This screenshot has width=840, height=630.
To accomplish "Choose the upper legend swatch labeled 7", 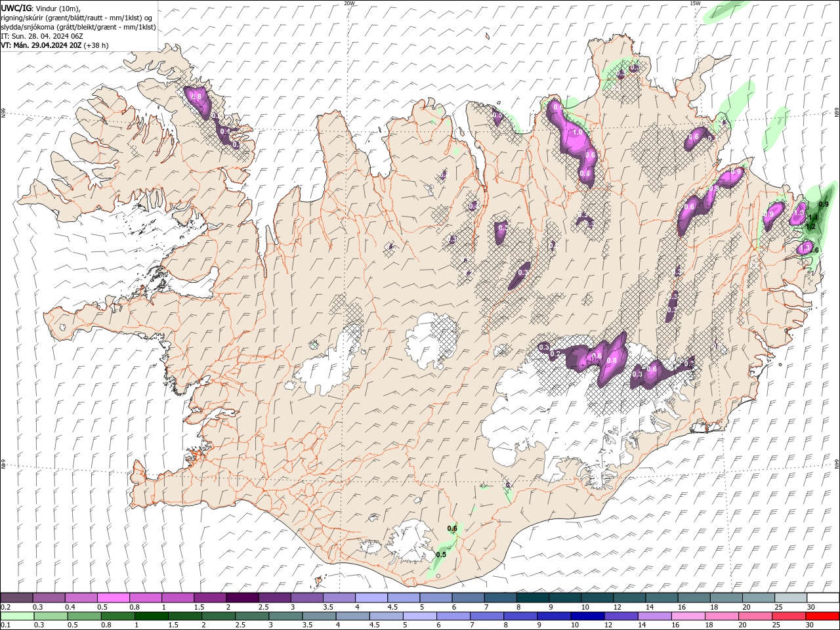I will (499, 598).
